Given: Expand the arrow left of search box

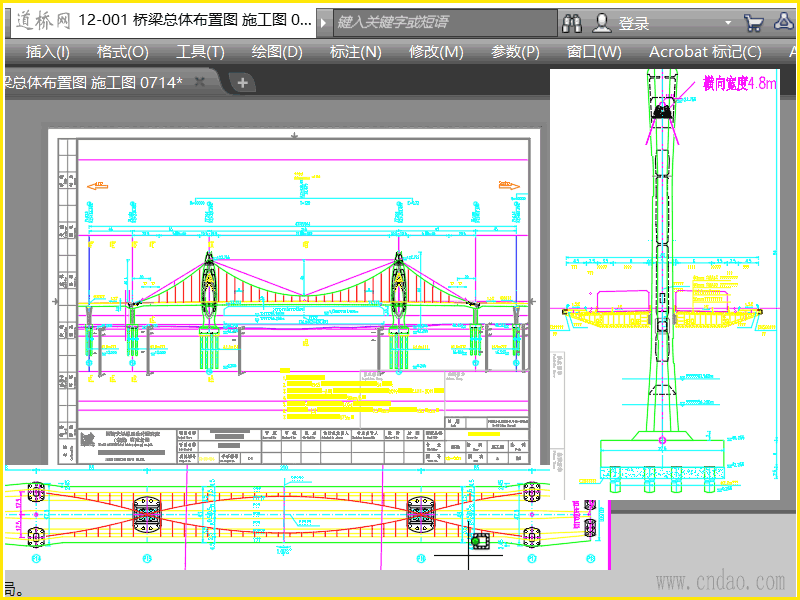Looking at the screenshot, I should pyautogui.click(x=324, y=21).
